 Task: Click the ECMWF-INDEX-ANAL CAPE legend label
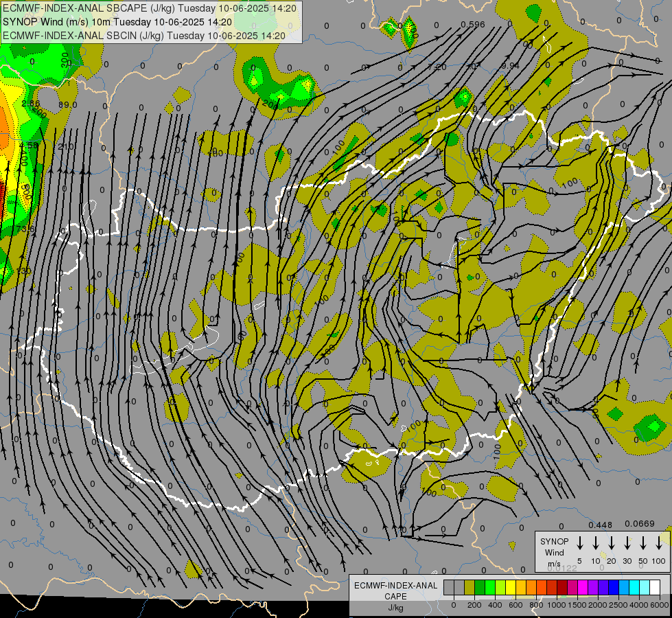tap(395, 591)
